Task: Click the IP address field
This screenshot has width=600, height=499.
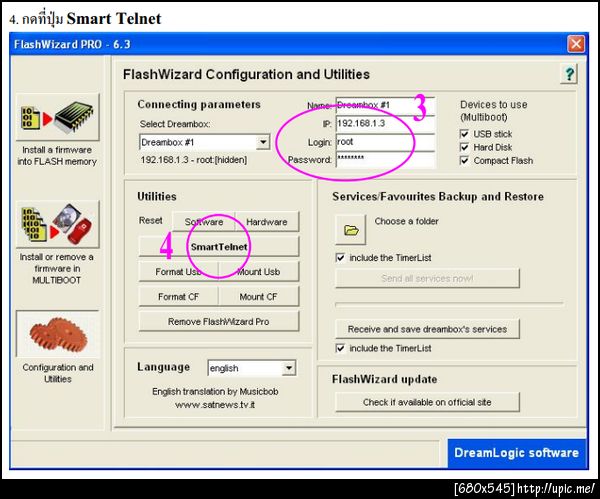Action: coord(386,124)
